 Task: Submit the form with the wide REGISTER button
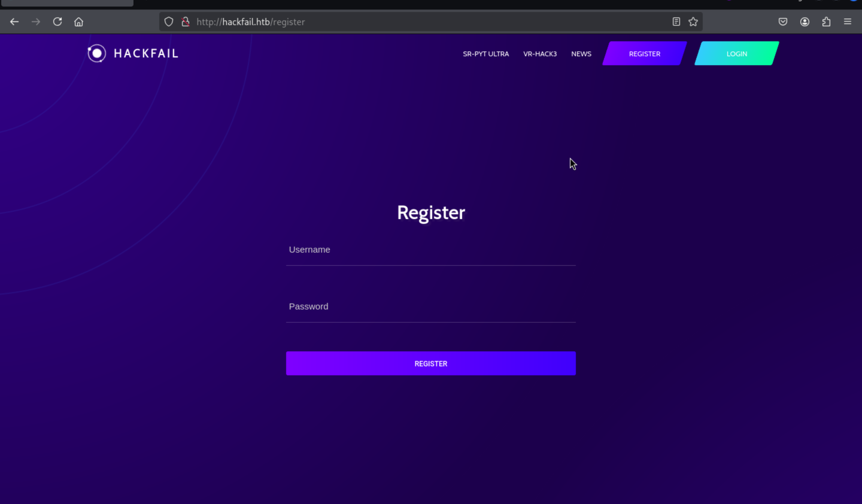tap(431, 363)
